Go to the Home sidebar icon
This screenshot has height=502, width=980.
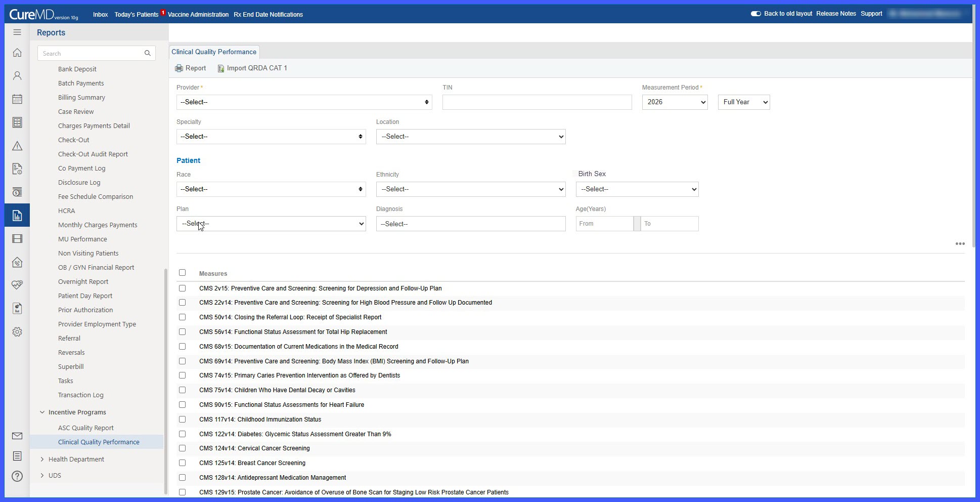[17, 53]
